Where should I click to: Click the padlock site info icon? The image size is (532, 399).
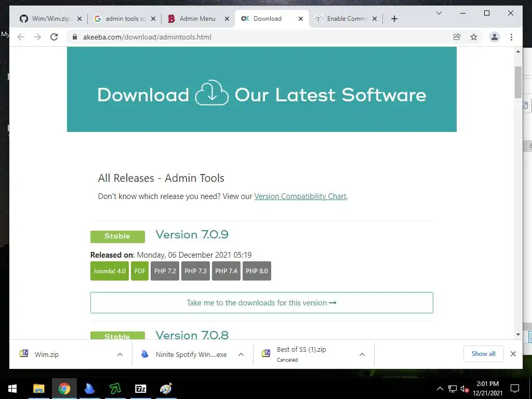75,37
